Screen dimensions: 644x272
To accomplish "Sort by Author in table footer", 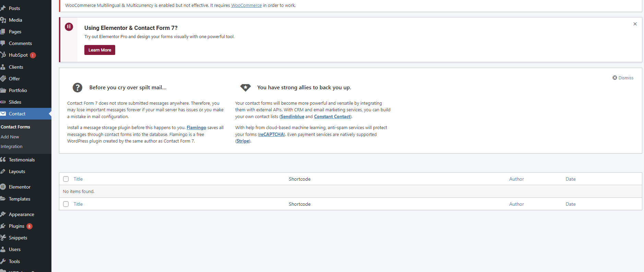I will [516, 204].
